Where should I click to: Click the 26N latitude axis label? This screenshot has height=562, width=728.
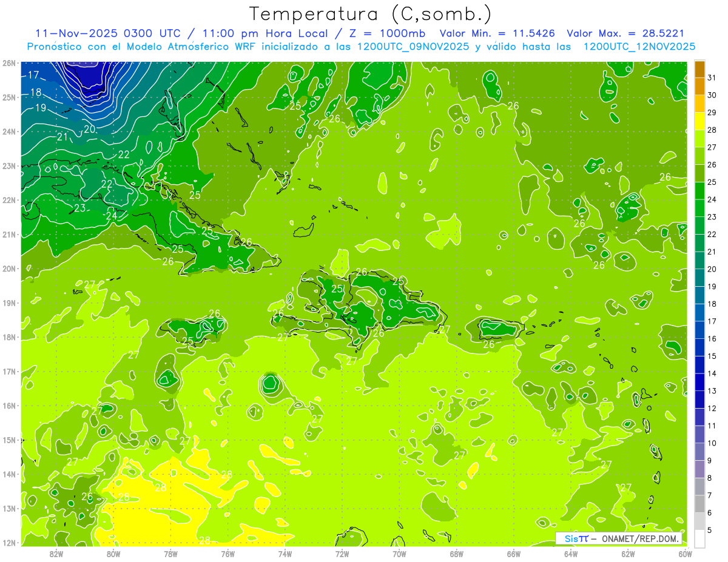pyautogui.click(x=8, y=63)
